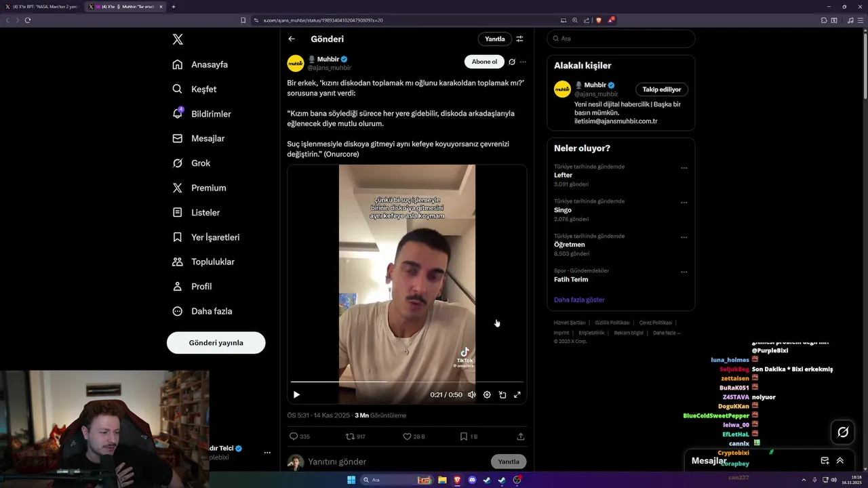Open Gizlilik Politikası footer link

click(612, 323)
